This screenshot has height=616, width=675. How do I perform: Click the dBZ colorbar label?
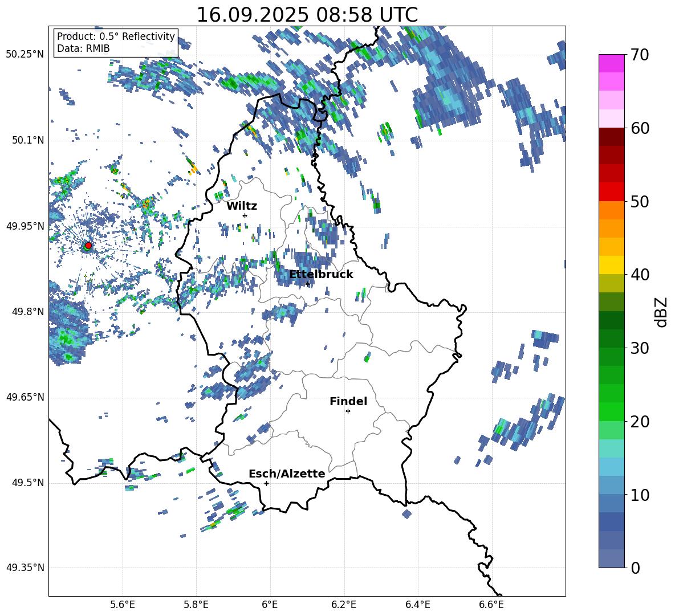pos(662,312)
